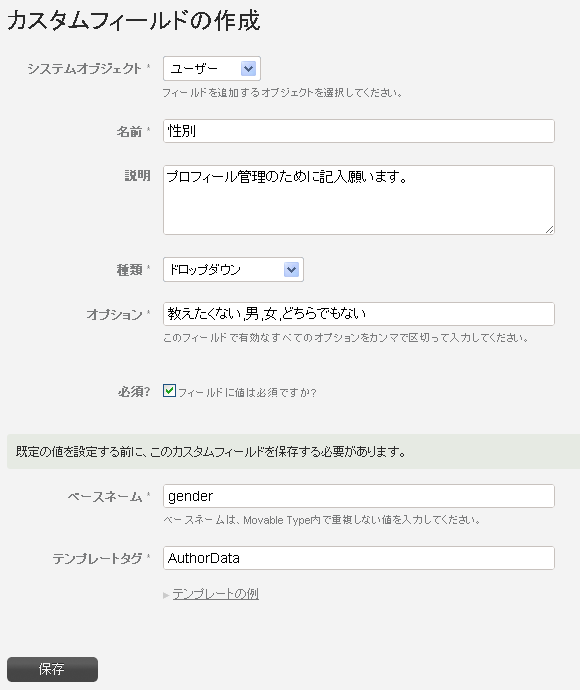Save the custom field with 保存

click(52, 669)
